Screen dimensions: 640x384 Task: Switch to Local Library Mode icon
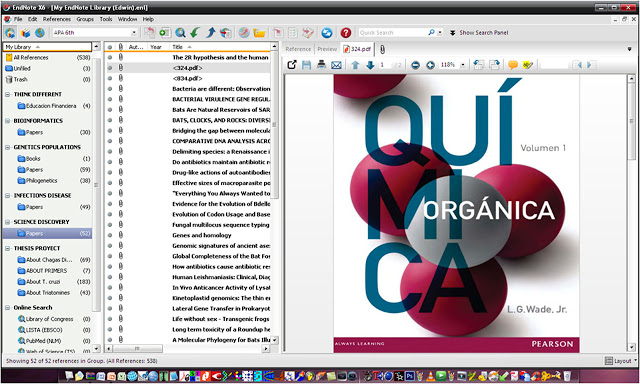25,33
